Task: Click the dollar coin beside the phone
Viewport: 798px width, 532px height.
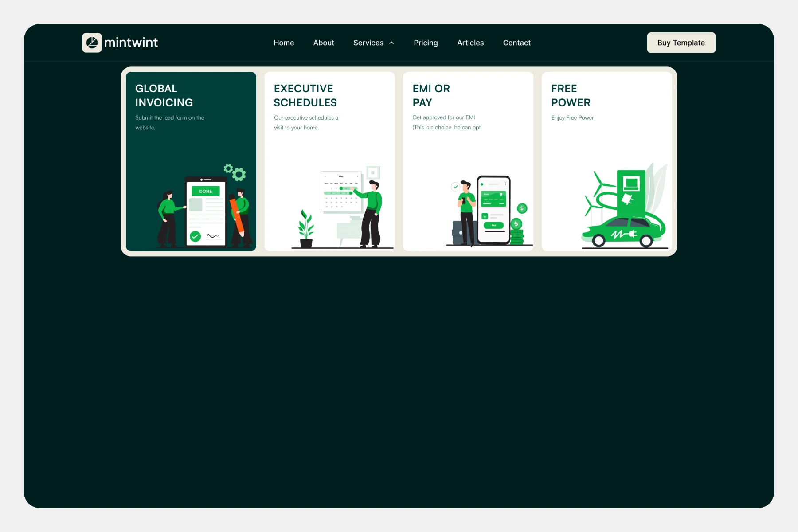Action: point(522,208)
